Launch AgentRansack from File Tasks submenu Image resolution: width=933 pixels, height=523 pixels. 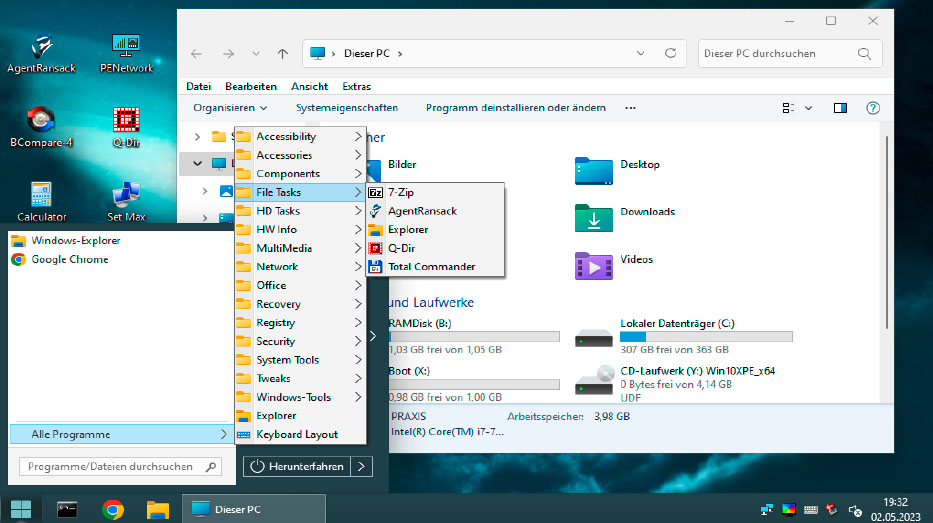(x=435, y=211)
